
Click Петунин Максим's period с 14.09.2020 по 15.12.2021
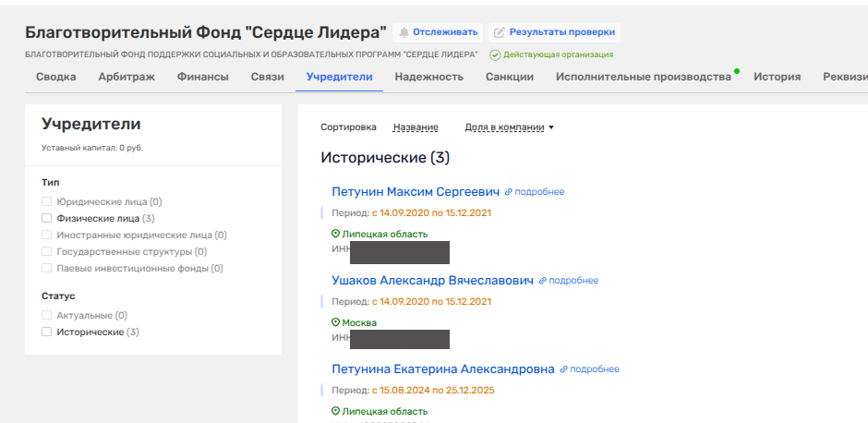pyautogui.click(x=431, y=213)
